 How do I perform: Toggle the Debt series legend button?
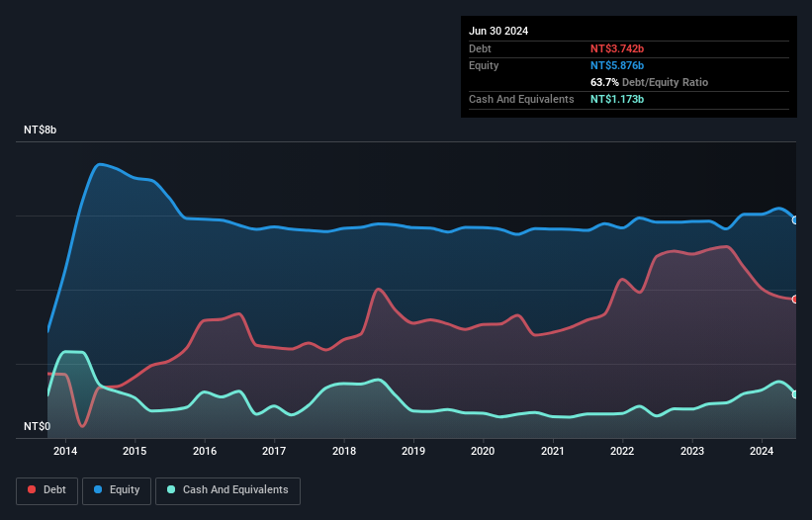46,490
